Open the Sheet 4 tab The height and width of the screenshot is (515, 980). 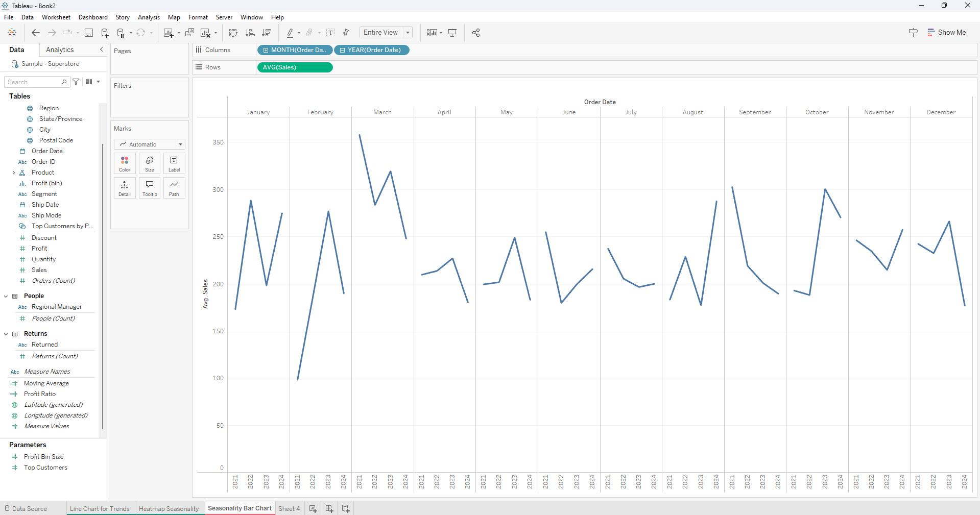click(x=289, y=509)
